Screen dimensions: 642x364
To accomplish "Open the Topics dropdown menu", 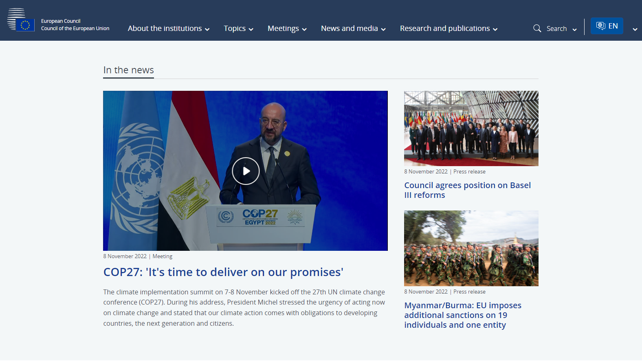I will (238, 29).
